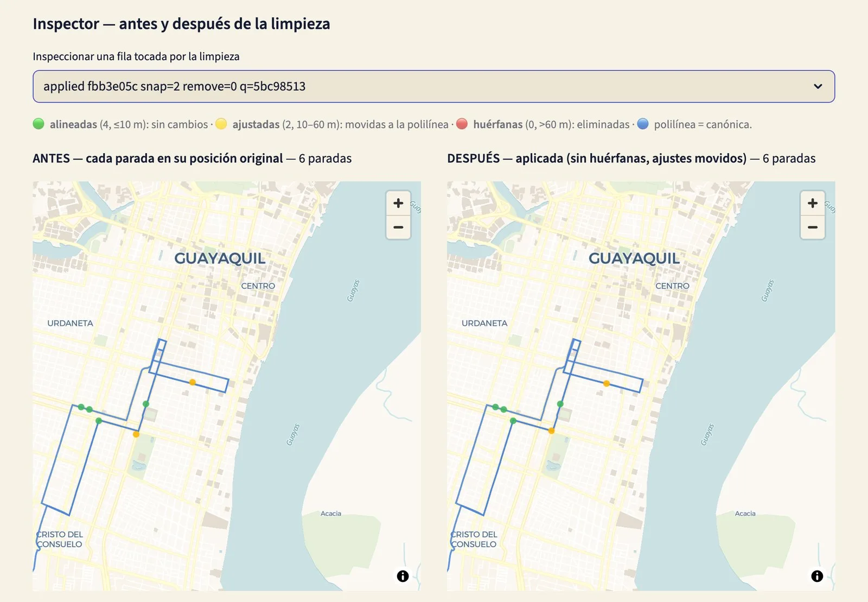
Task: Click CRISTO DEL CONSUELO on the ANTES map
Action: click(60, 539)
